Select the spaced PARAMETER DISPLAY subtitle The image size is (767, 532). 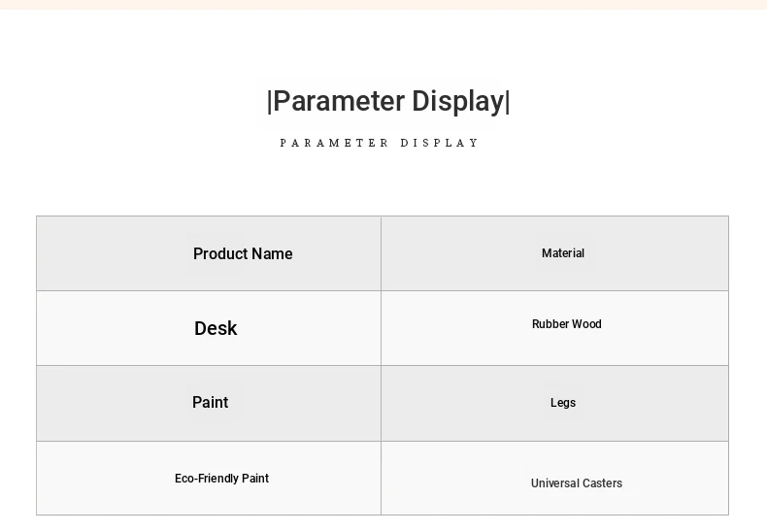(x=379, y=143)
